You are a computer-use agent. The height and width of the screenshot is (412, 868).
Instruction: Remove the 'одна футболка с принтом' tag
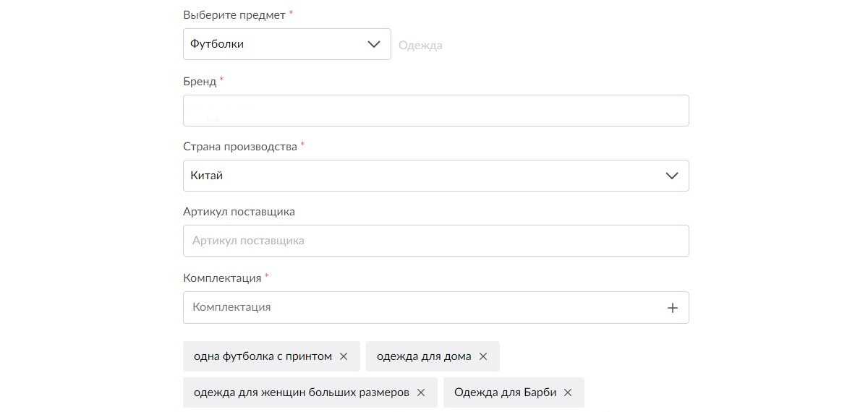tap(344, 356)
